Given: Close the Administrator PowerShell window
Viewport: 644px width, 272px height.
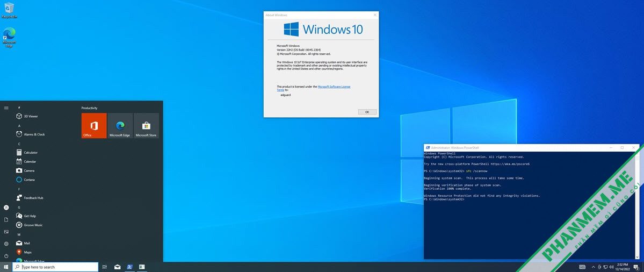Looking at the screenshot, I should pos(633,147).
